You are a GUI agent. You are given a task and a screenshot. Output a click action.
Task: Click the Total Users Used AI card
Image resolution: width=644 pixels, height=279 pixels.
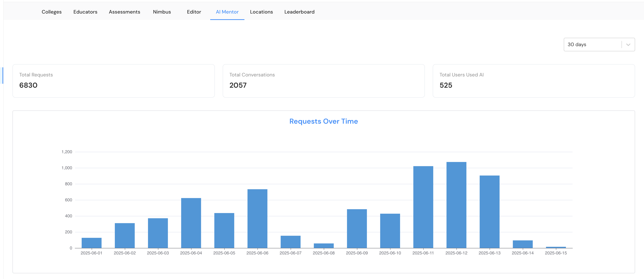tap(533, 81)
